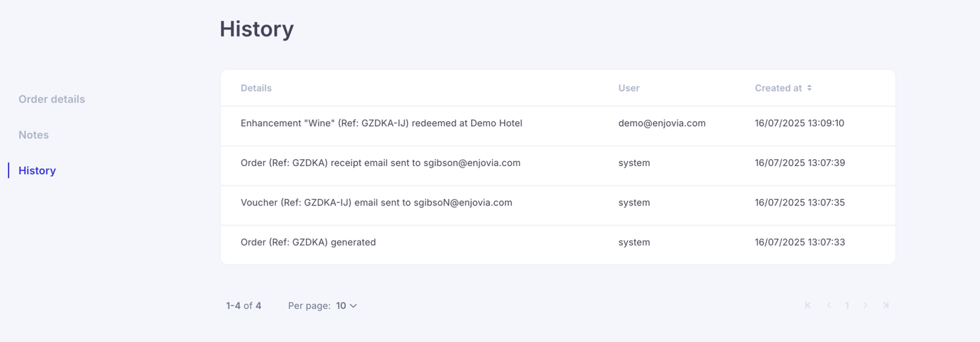980x342 pixels.
Task: Select the Voucher email sent row
Action: (558, 203)
